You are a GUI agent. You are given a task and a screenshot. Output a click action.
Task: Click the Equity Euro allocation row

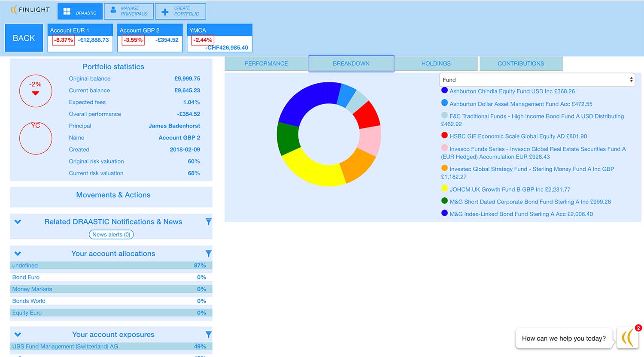coord(111,313)
